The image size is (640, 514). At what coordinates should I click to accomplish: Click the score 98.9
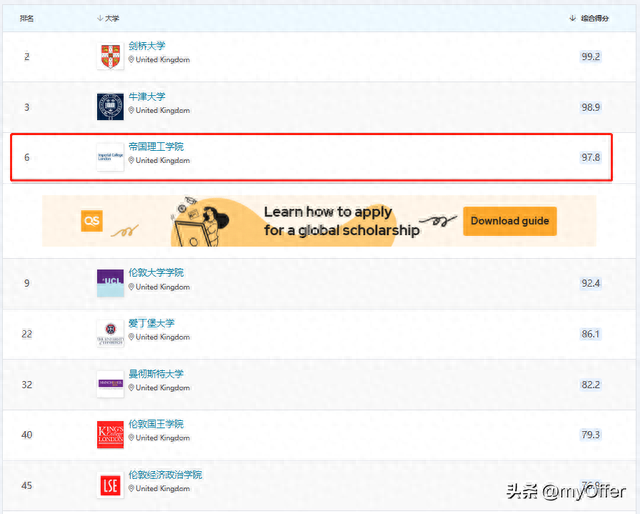tap(591, 107)
